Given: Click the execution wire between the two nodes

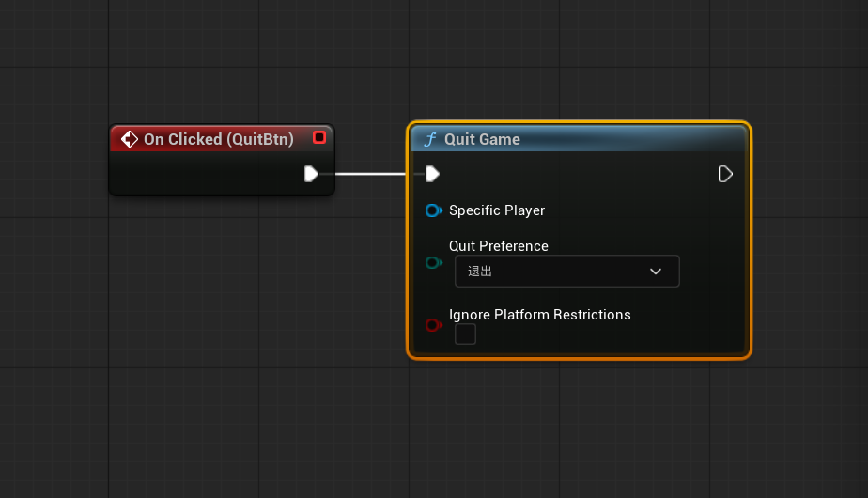Looking at the screenshot, I should pos(371,174).
